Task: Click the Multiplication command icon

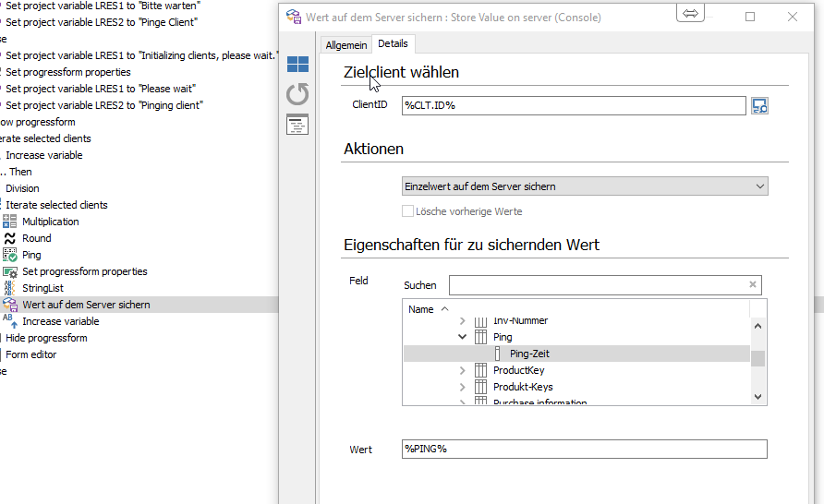Action: click(9, 222)
